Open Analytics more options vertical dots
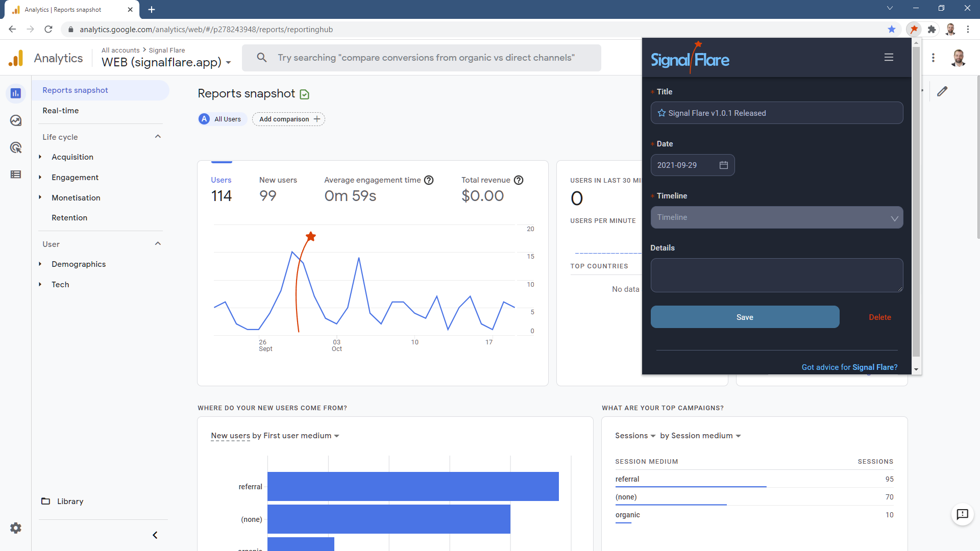The width and height of the screenshot is (980, 551). point(933,58)
